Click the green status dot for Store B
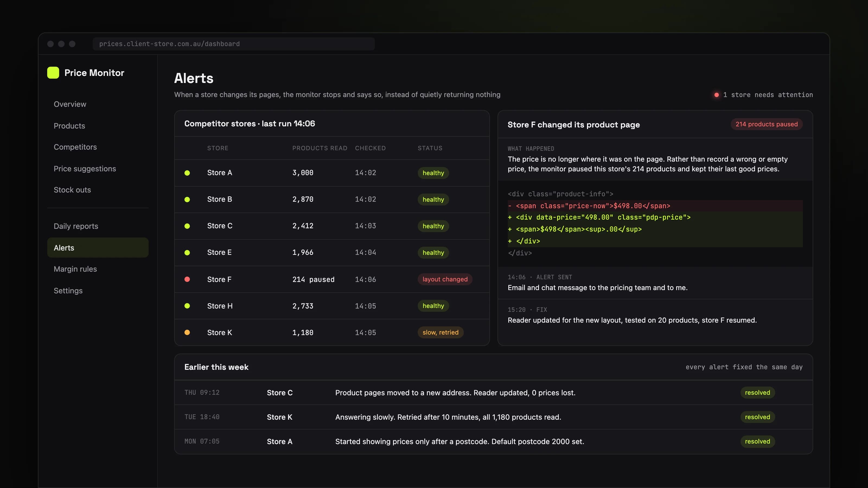 click(187, 199)
